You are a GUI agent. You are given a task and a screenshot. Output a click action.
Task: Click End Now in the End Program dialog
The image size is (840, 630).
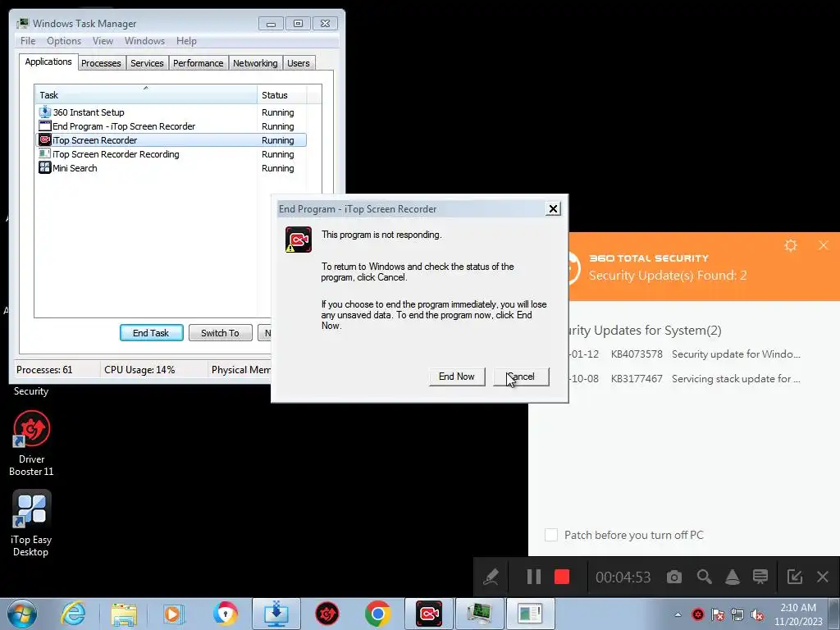[x=456, y=377]
